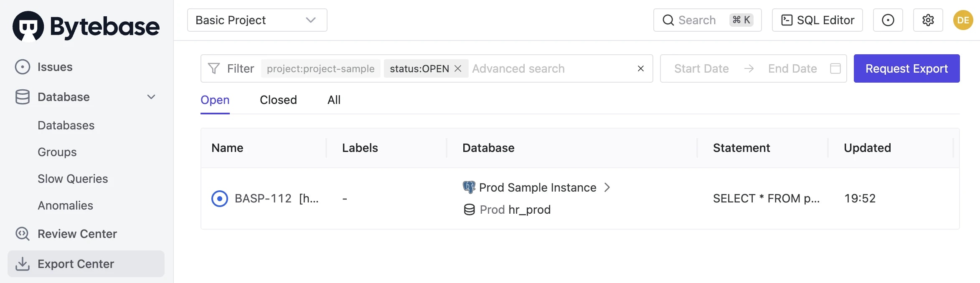Remove the status:OPEN filter chip
The image size is (980, 283).
click(457, 68)
